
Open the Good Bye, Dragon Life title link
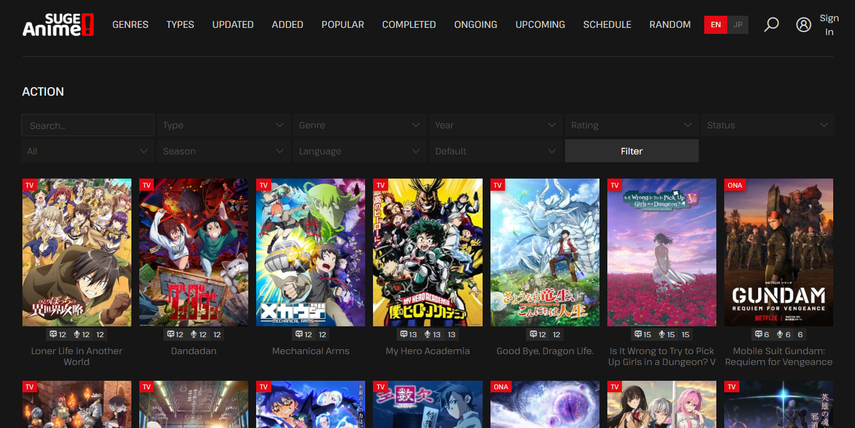[544, 351]
